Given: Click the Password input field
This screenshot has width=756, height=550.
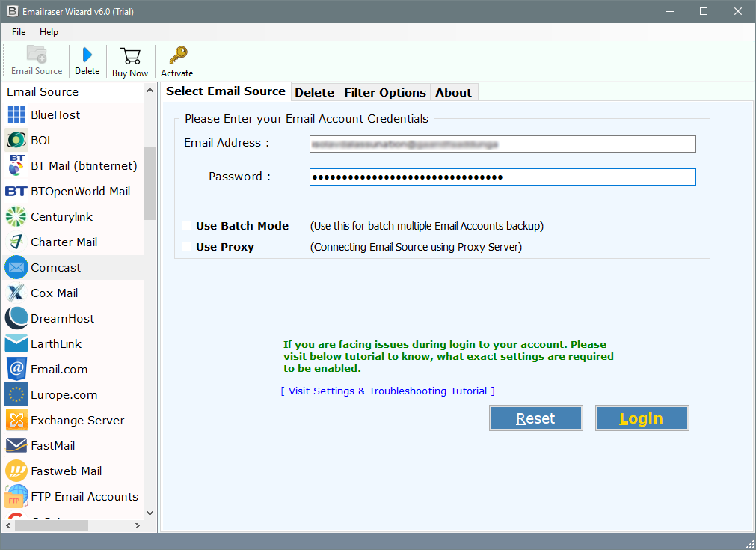Looking at the screenshot, I should point(503,177).
